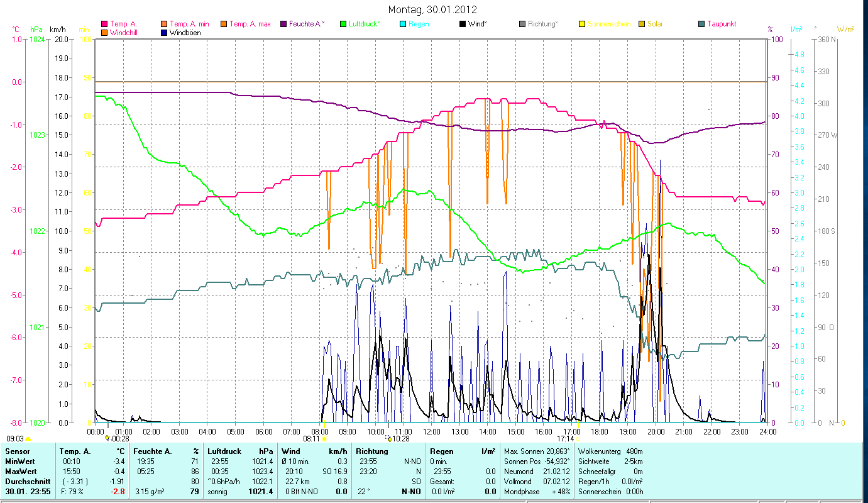Click the chart title Montag, 30.01.2012
Viewport: 868px width, 503px height.
pyautogui.click(x=432, y=9)
